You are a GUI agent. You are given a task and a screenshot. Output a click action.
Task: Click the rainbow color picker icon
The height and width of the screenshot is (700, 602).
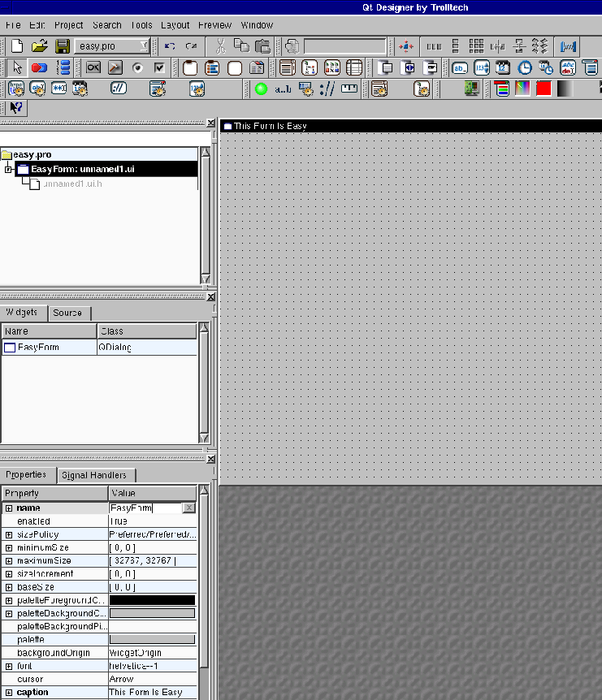[522, 89]
